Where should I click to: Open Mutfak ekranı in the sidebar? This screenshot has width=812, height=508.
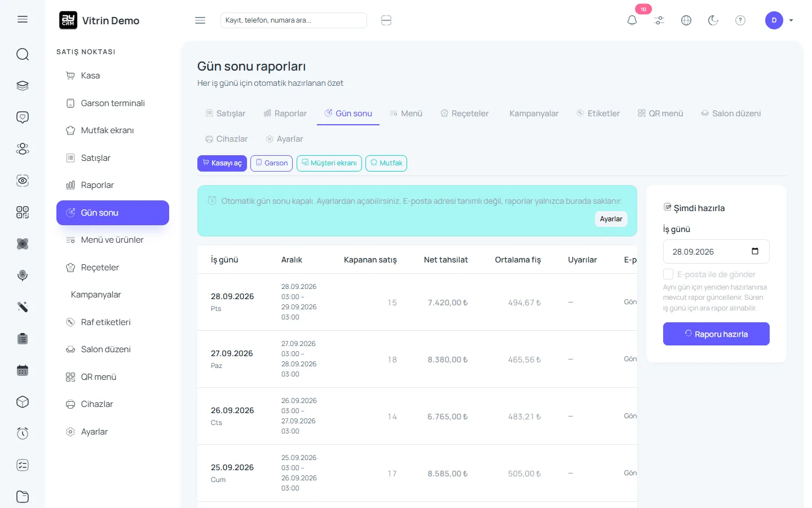pos(113,130)
